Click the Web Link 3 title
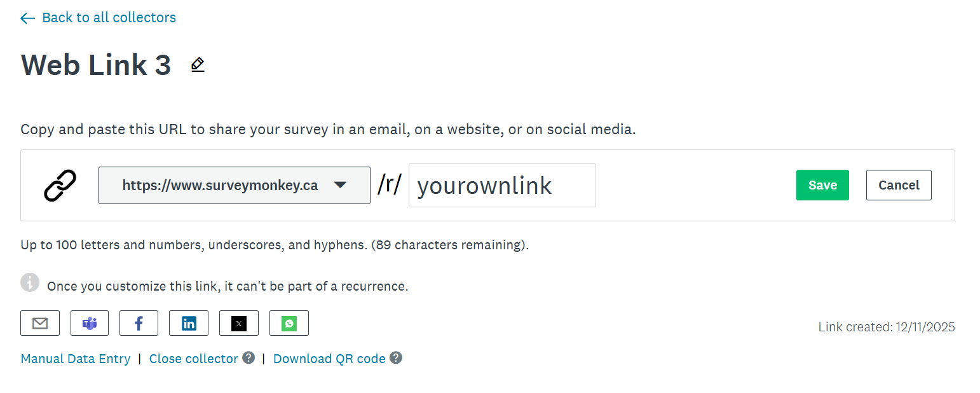The width and height of the screenshot is (980, 393). point(96,65)
